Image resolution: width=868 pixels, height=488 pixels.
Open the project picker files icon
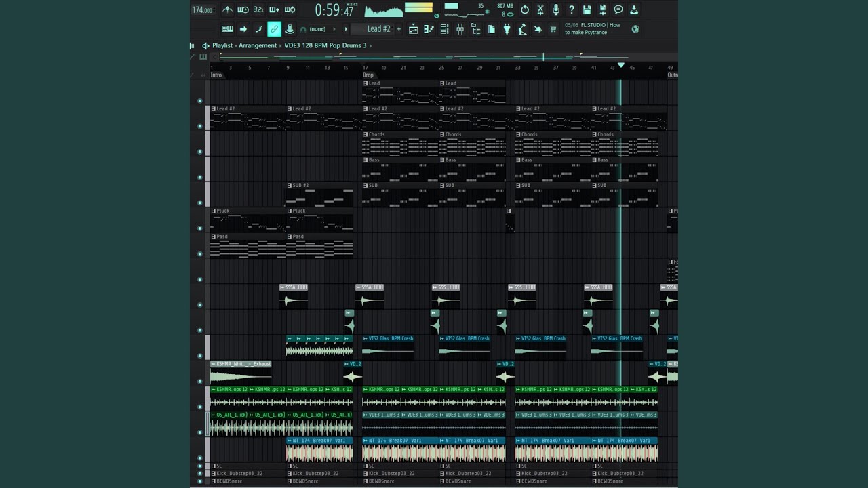pyautogui.click(x=492, y=29)
